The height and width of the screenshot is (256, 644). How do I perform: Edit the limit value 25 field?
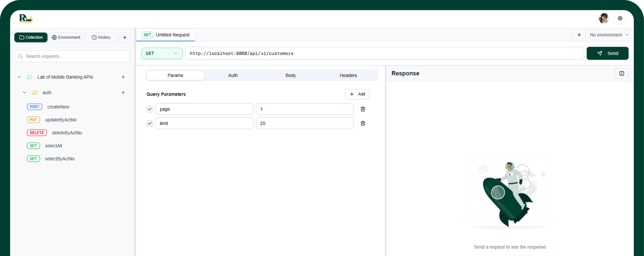305,123
